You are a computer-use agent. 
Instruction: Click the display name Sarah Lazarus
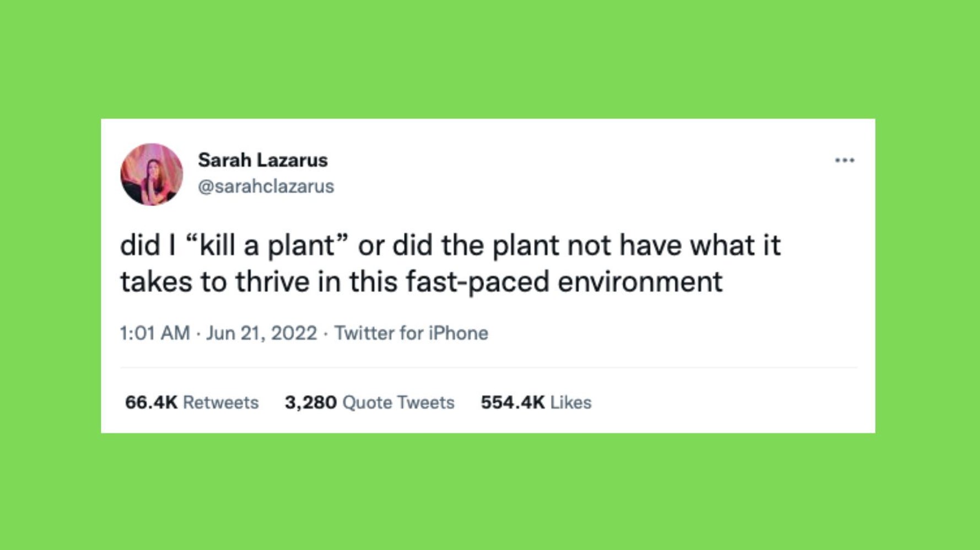coord(262,160)
